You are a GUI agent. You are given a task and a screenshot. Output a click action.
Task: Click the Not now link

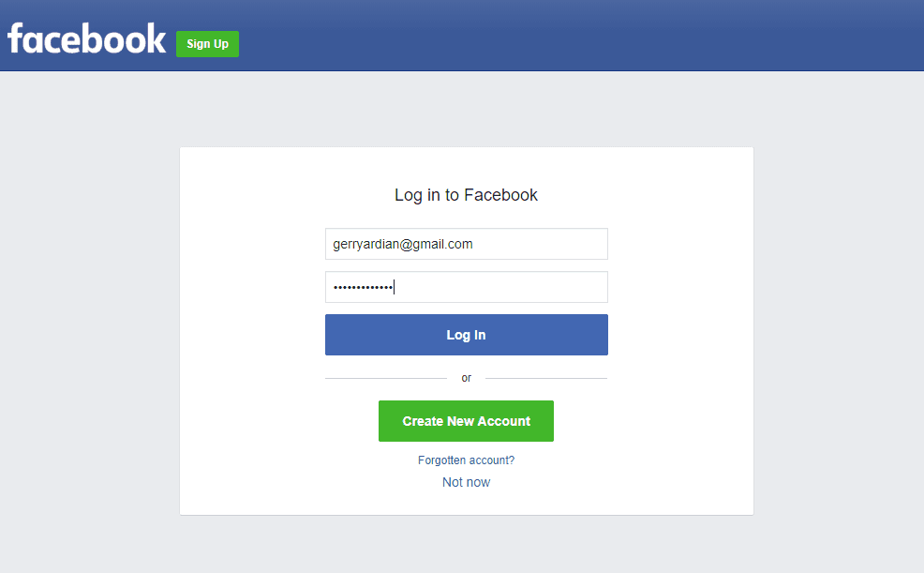(466, 482)
